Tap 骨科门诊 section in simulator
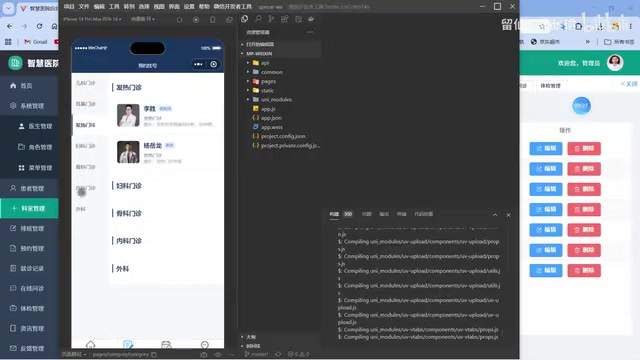Viewport: 640px width, 360px height. pos(129,213)
